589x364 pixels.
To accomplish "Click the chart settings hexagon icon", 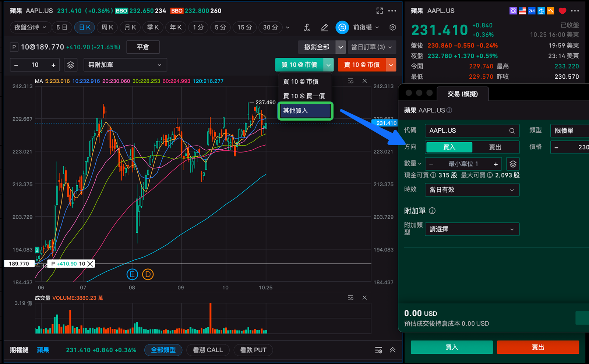I will click(392, 28).
